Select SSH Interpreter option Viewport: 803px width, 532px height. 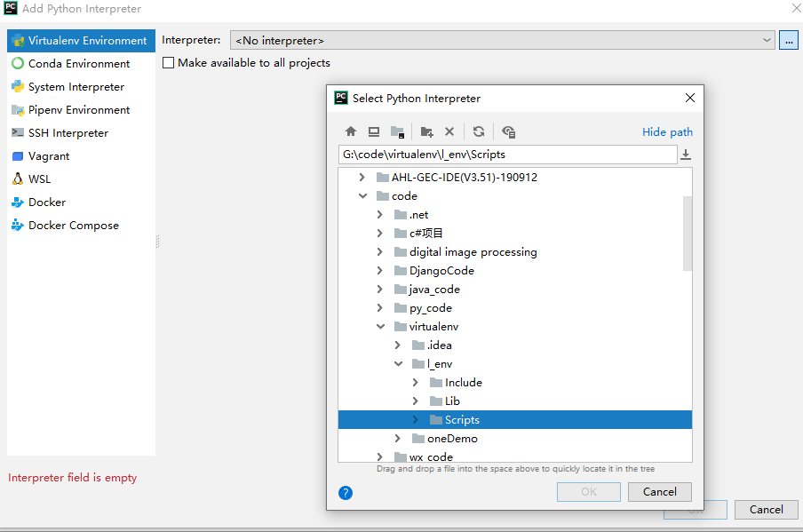(81, 132)
